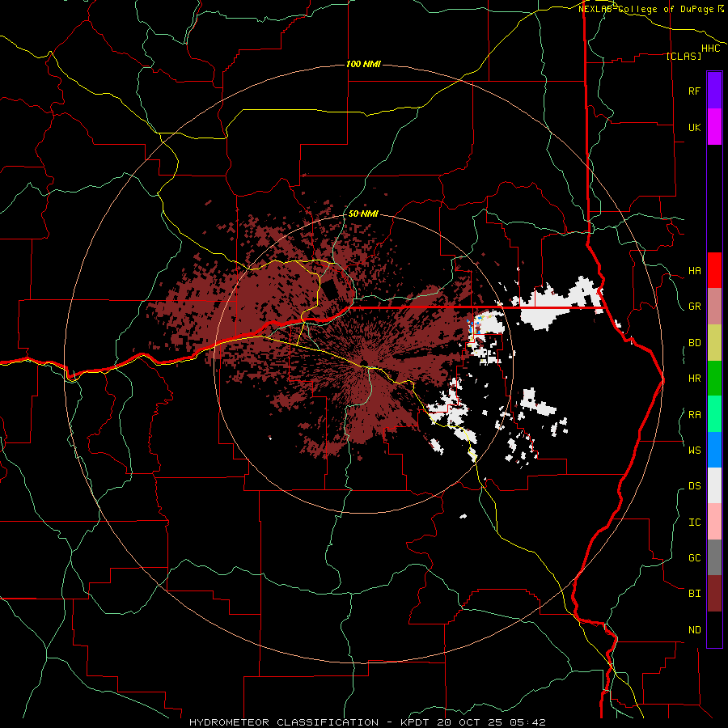The height and width of the screenshot is (728, 728).
Task: Click the HA red legend swatch
Action: (714, 270)
